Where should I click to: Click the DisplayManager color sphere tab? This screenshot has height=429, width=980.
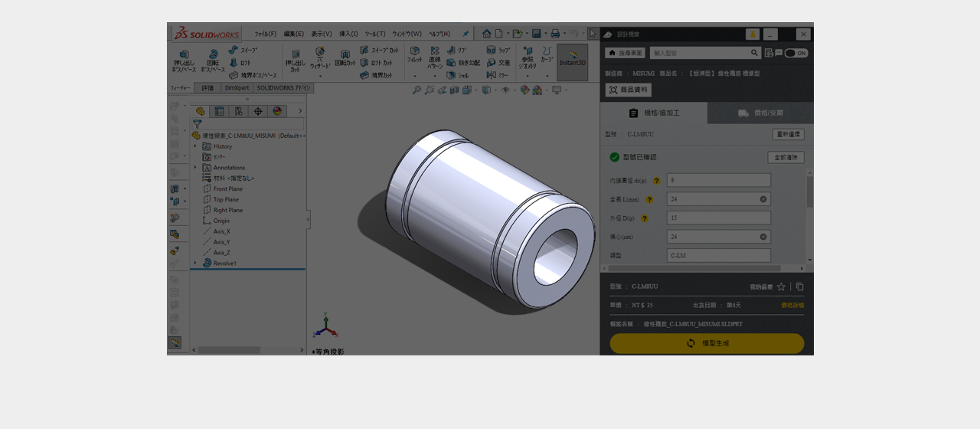point(277,111)
